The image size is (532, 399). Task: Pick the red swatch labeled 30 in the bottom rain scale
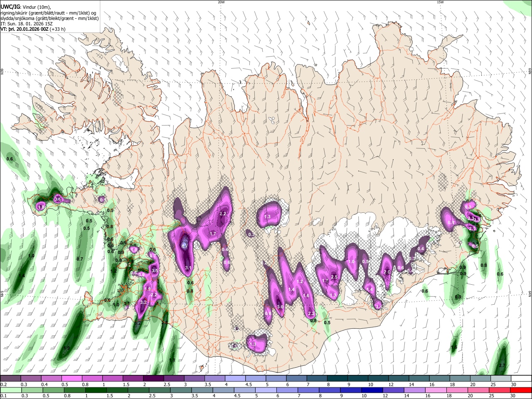pos(521,390)
